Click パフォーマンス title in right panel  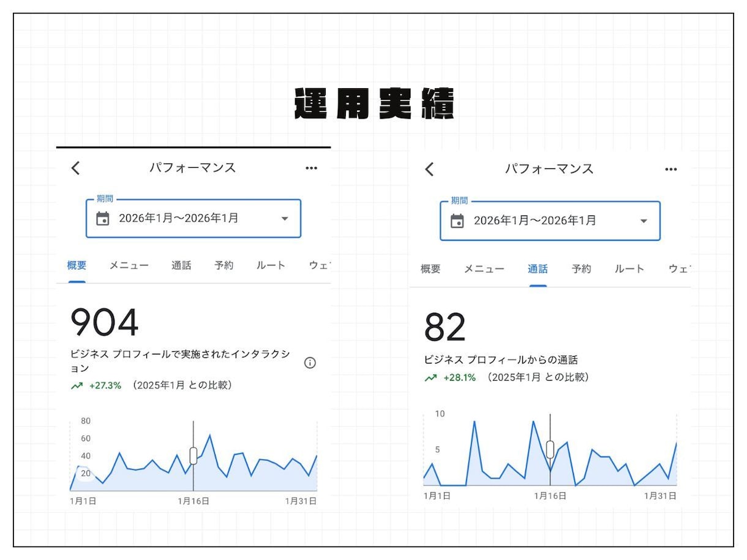coord(549,169)
